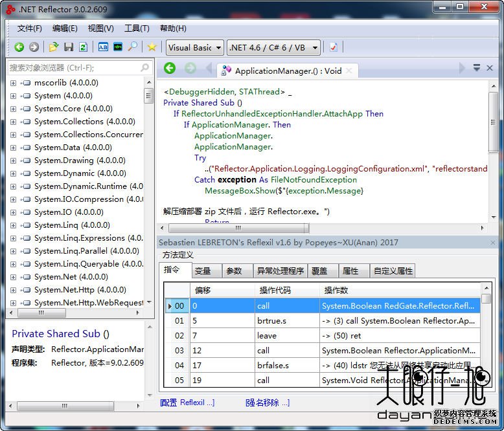Open the 视图(V) menu
The height and width of the screenshot is (431, 504).
[x=100, y=28]
